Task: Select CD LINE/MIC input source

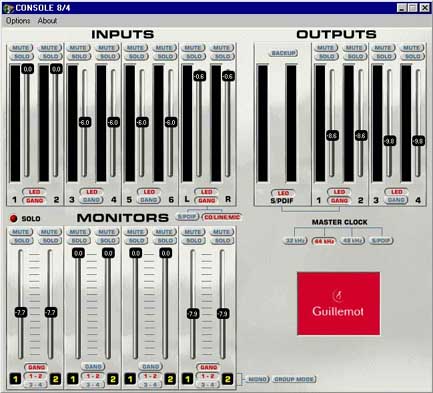Action: tap(222, 217)
